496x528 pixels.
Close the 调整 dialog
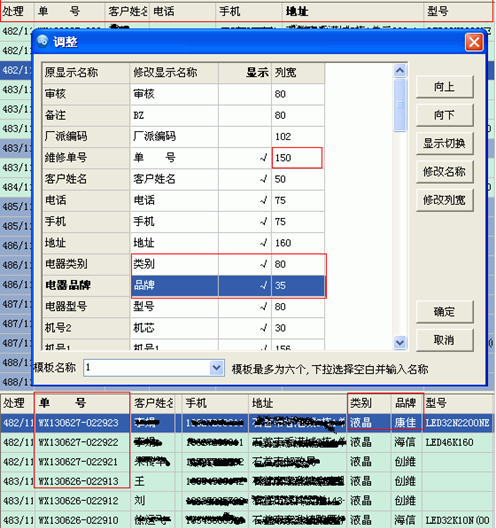click(x=474, y=42)
